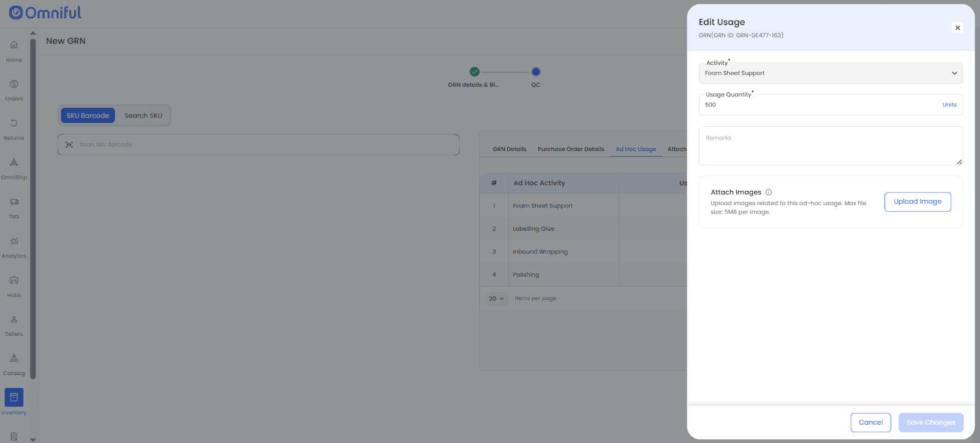Screen dimensions: 980x443
Task: Open the Home sidebar icon
Action: [x=14, y=45]
